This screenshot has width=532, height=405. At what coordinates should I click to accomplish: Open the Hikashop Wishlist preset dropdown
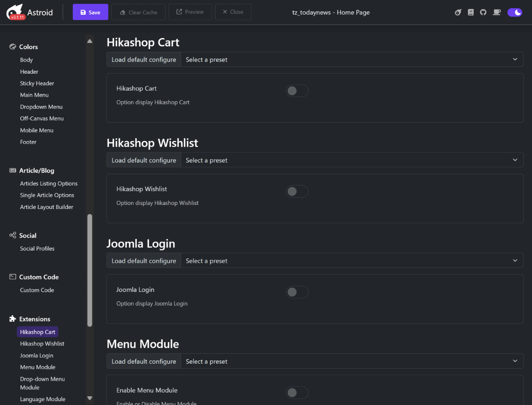352,160
